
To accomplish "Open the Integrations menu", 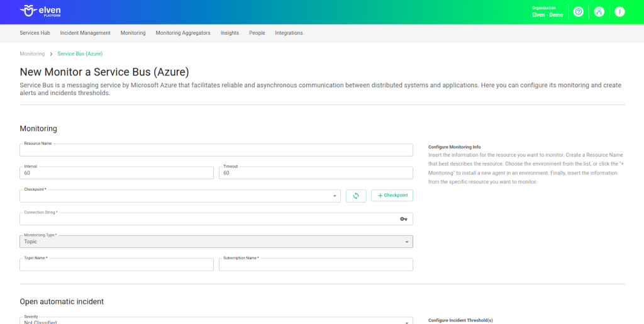I will coord(289,33).
